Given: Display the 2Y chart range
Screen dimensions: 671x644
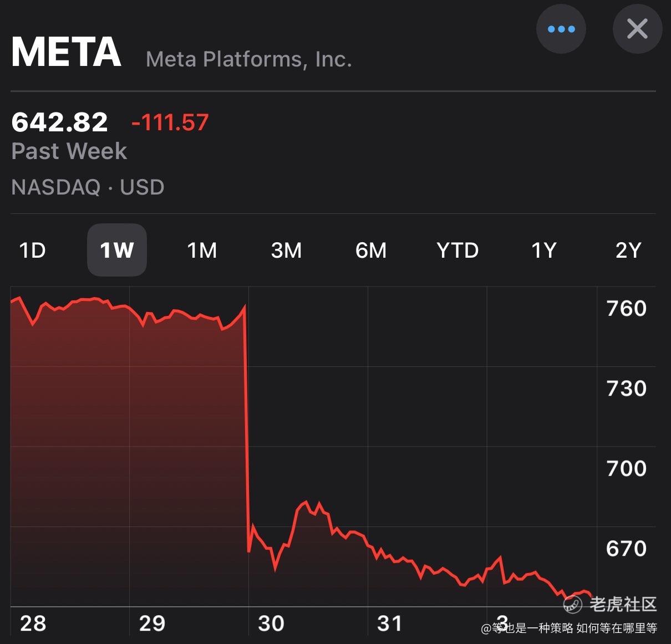Looking at the screenshot, I should tap(628, 251).
